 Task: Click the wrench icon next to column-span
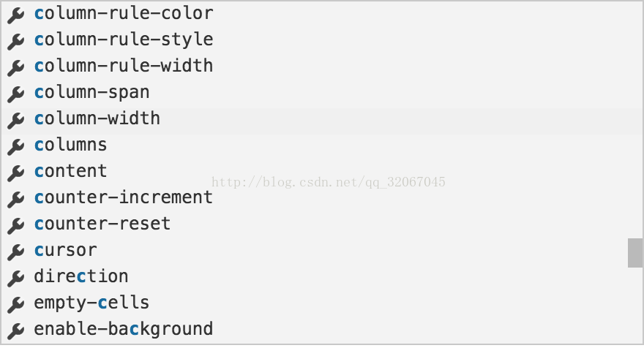point(15,94)
